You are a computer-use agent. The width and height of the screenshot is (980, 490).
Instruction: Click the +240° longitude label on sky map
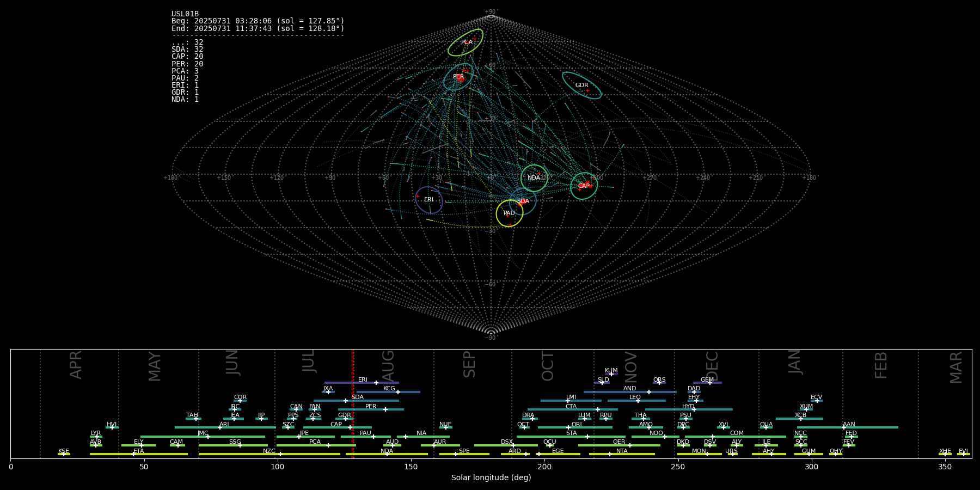click(x=703, y=178)
